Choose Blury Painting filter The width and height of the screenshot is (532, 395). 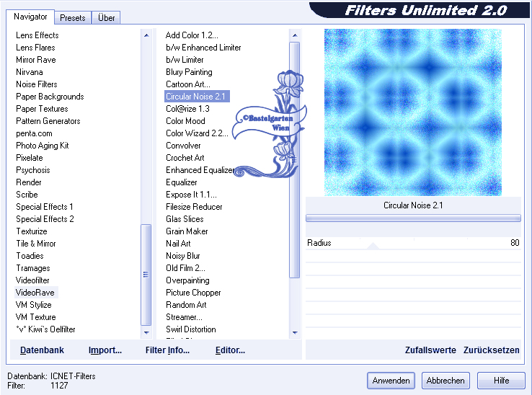pos(189,72)
